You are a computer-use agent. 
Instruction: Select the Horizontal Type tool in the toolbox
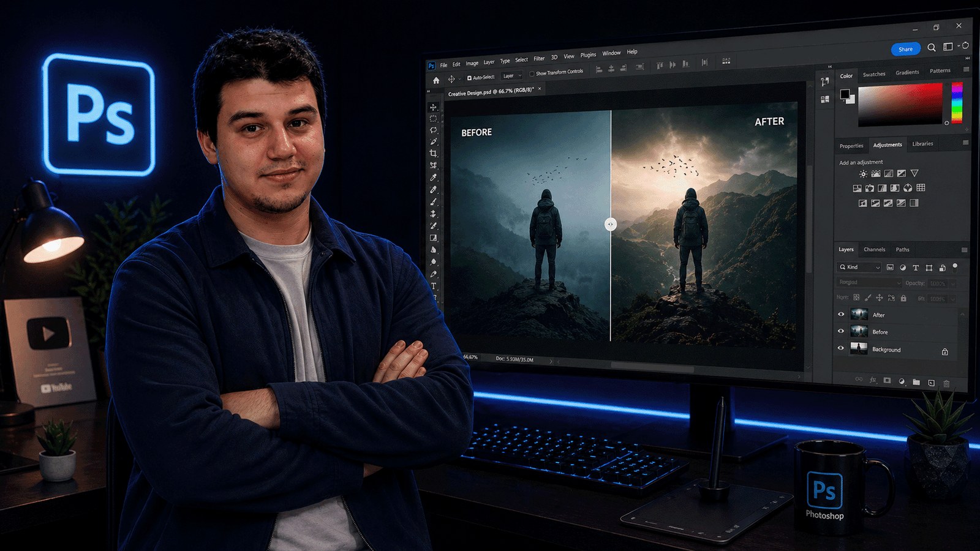pos(434,286)
